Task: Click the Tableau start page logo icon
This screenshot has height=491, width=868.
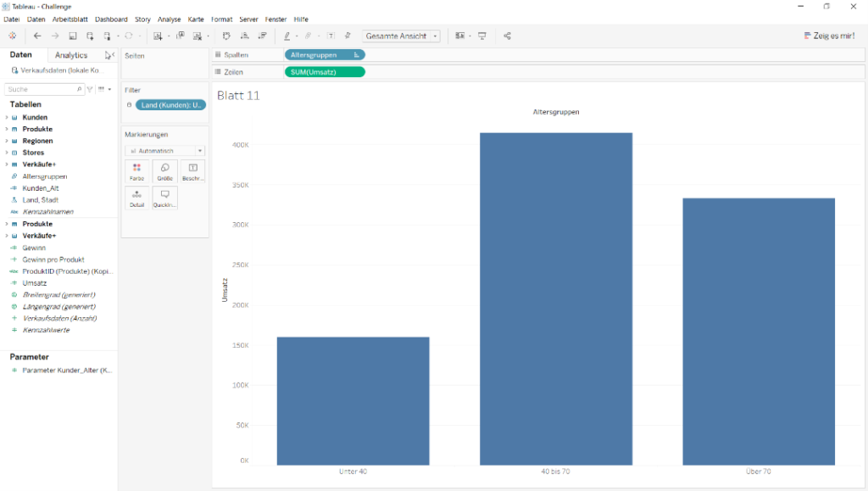Action: pos(12,36)
